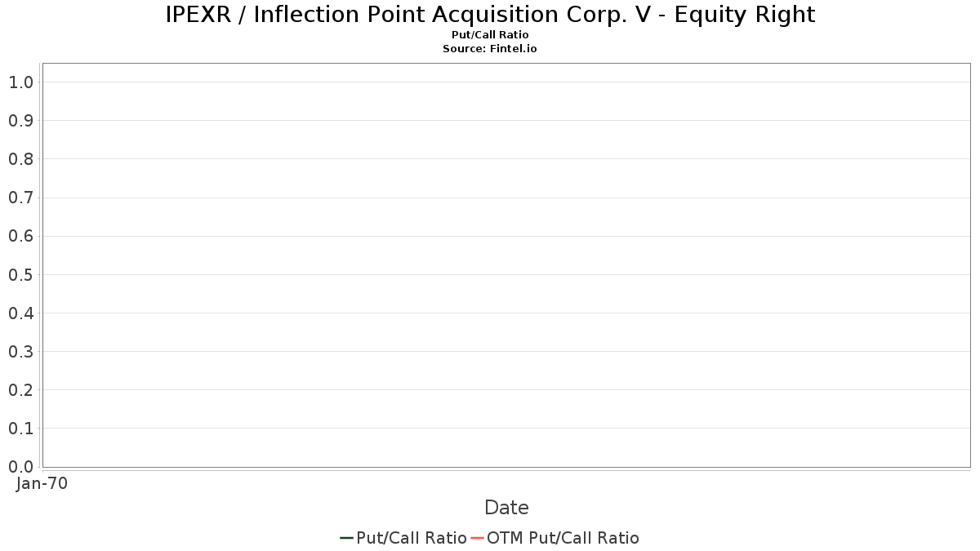This screenshot has width=980, height=551.
Task: Click the Date axis title
Action: click(x=506, y=508)
